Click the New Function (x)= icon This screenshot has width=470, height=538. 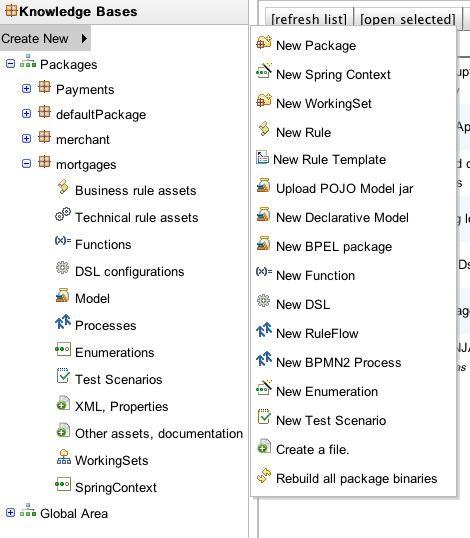click(x=264, y=272)
